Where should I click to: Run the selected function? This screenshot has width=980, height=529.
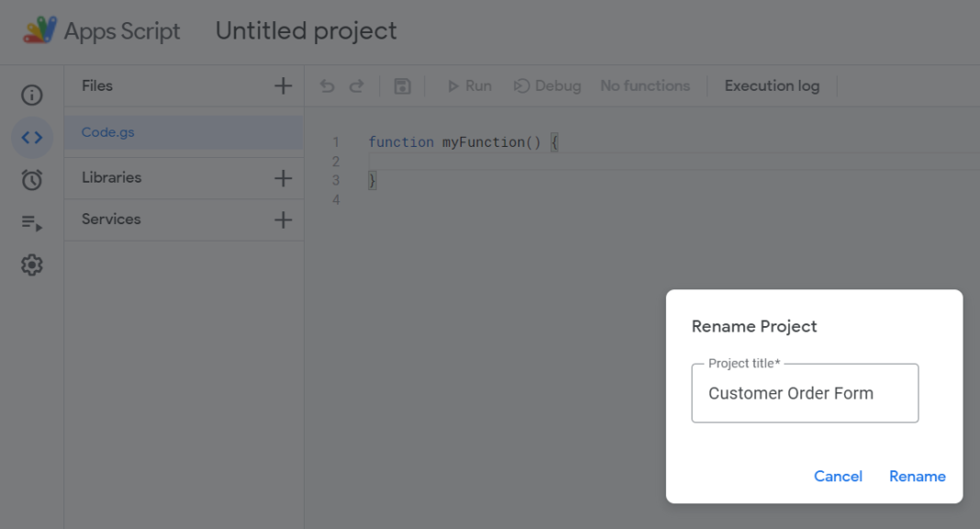pyautogui.click(x=470, y=86)
